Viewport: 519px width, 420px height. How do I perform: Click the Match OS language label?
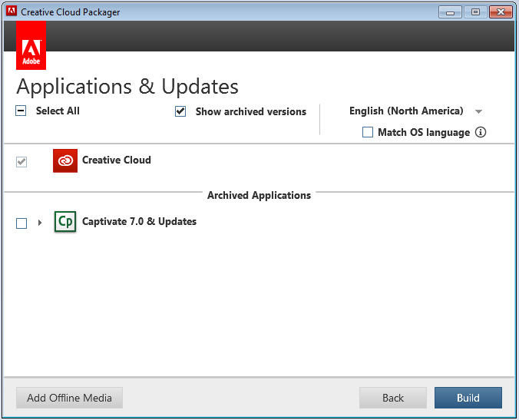coord(424,132)
